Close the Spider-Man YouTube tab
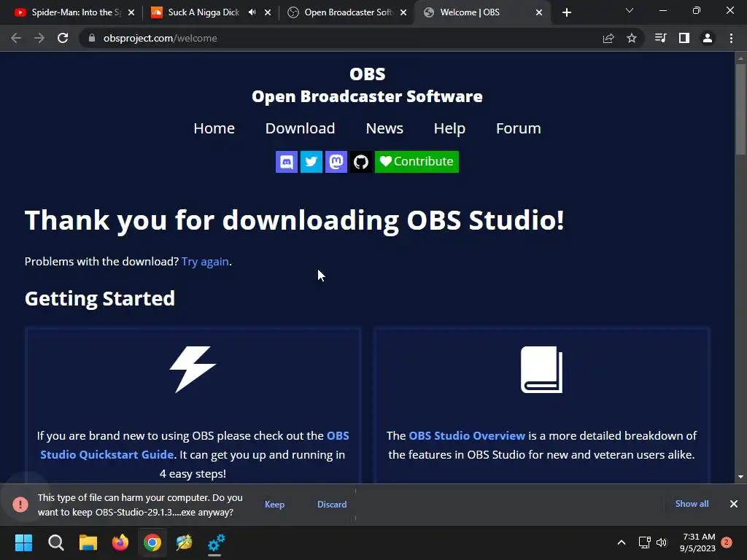This screenshot has width=747, height=560. click(x=131, y=12)
